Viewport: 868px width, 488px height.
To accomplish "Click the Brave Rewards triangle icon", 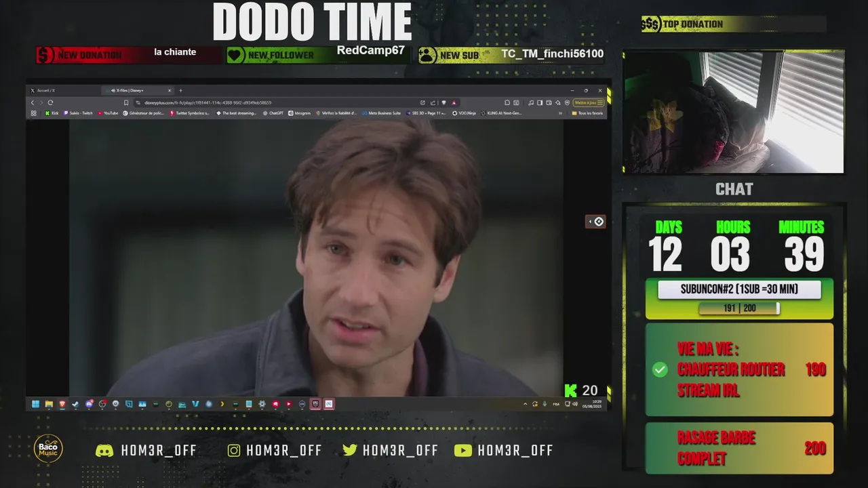I will coord(454,102).
